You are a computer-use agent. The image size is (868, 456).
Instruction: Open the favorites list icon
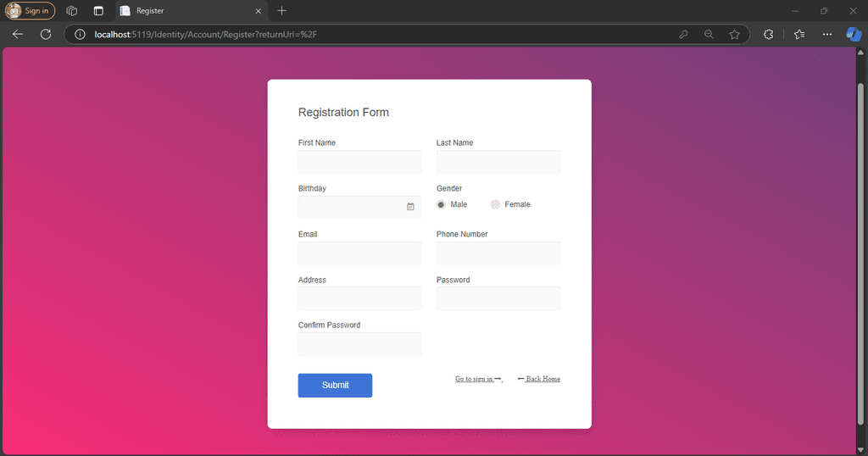[x=799, y=34]
